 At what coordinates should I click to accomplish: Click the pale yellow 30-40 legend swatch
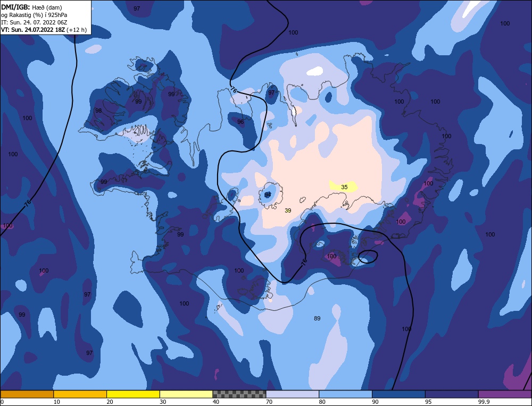pyautogui.click(x=186, y=394)
